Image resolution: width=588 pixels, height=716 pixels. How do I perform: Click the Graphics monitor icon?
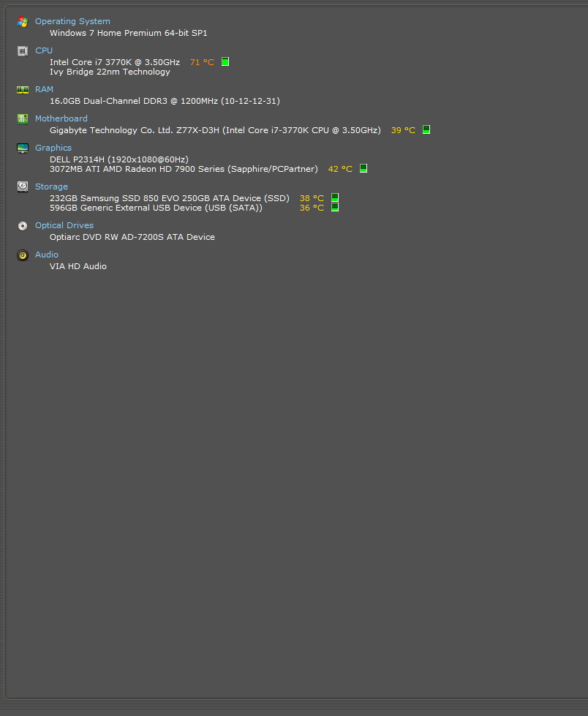[23, 148]
